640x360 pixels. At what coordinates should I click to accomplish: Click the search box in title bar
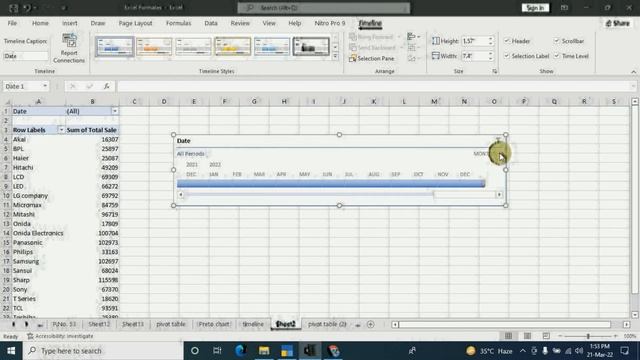(x=324, y=8)
